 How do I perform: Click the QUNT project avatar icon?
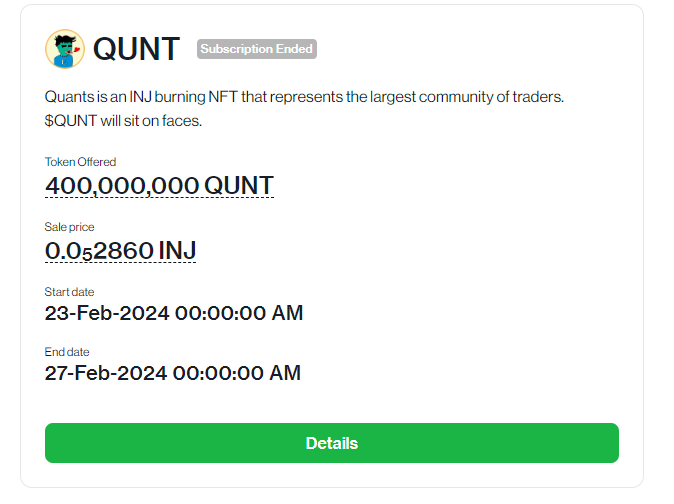[65, 49]
